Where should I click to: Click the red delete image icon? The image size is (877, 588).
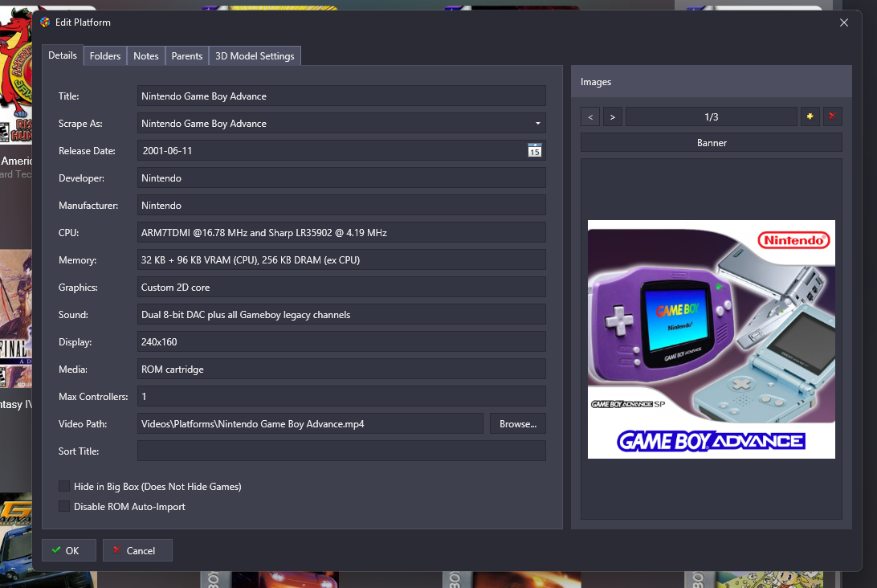click(832, 117)
